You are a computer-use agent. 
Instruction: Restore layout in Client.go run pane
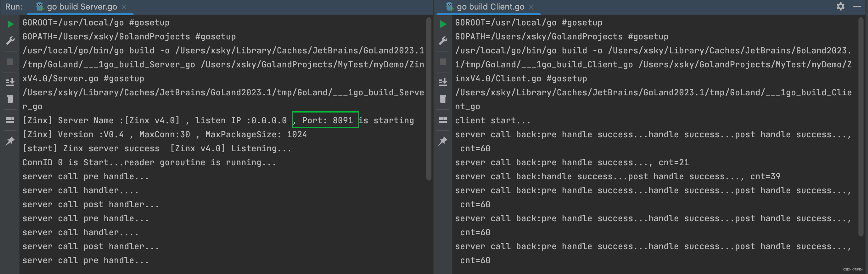(443, 120)
